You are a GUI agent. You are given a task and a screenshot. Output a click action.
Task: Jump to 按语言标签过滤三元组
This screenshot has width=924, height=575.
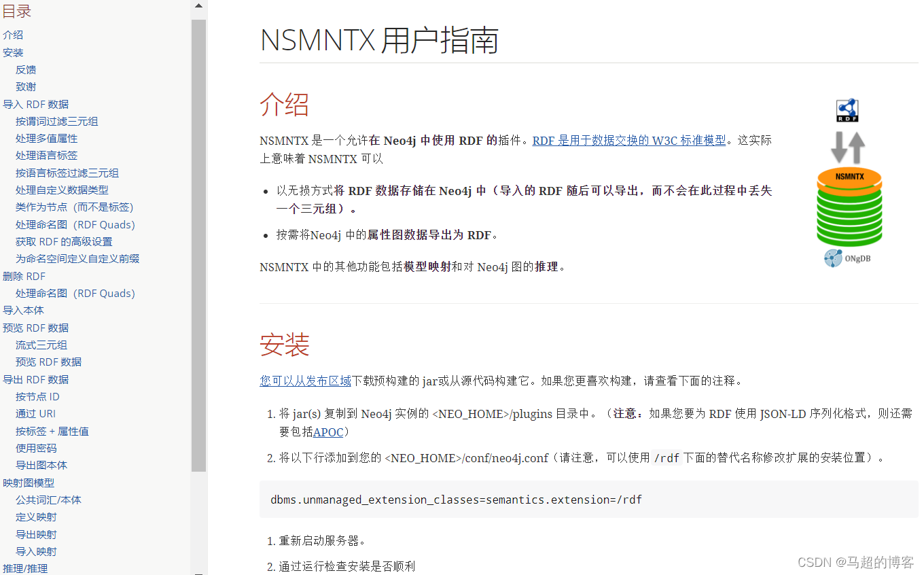point(67,173)
